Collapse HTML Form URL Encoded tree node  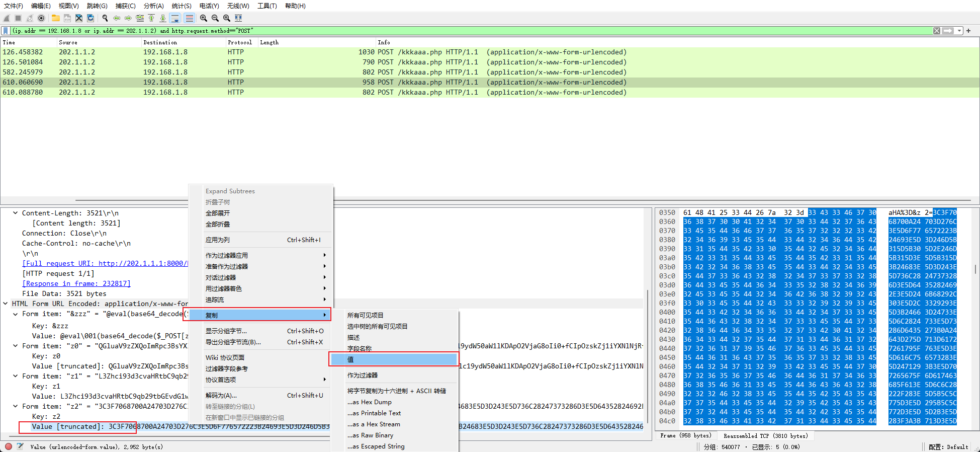pyautogui.click(x=6, y=304)
